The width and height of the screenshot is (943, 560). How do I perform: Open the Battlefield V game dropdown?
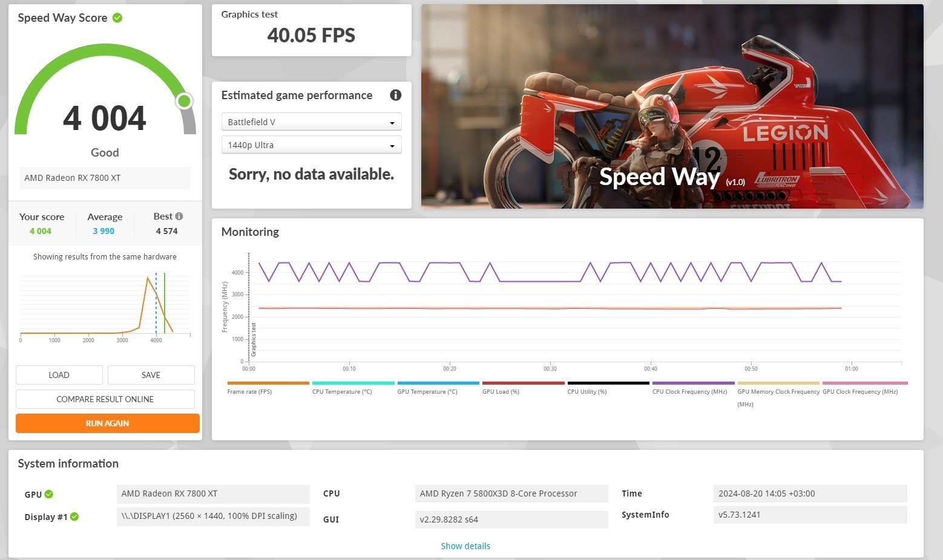(311, 122)
